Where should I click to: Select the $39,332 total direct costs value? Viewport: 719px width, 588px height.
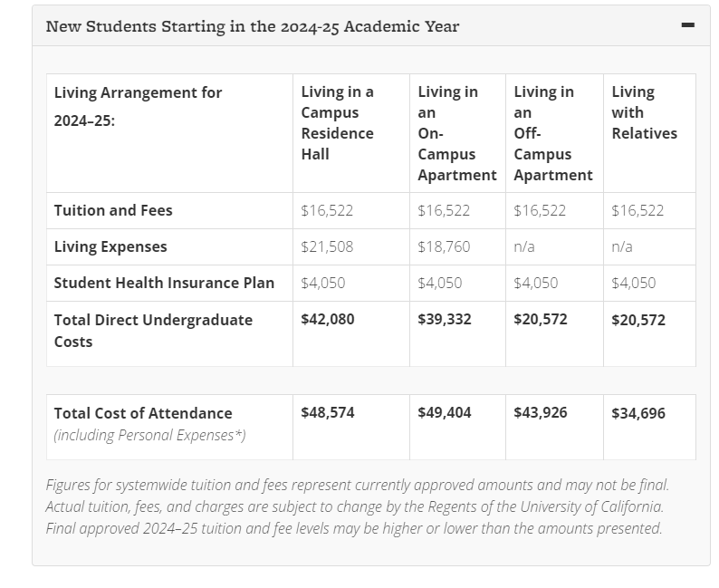pyautogui.click(x=445, y=320)
